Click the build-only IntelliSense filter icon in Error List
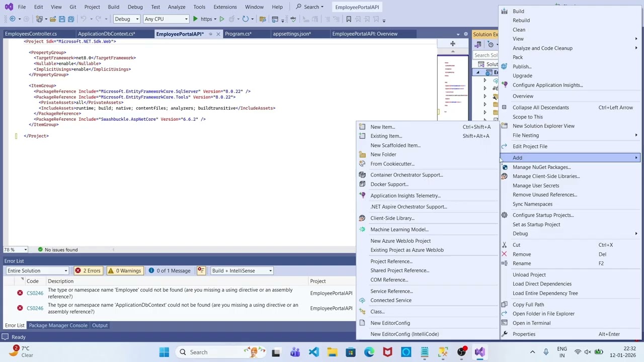 pos(201,270)
